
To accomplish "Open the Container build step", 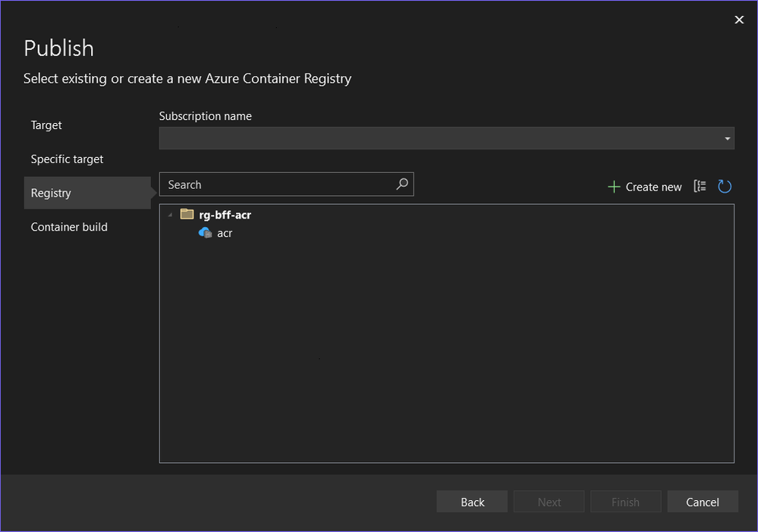I will [x=69, y=227].
